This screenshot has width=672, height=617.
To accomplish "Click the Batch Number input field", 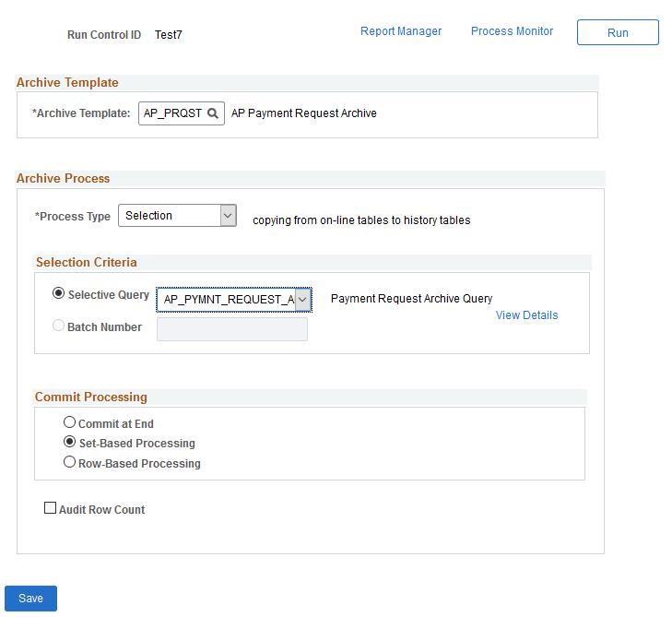I will point(231,328).
